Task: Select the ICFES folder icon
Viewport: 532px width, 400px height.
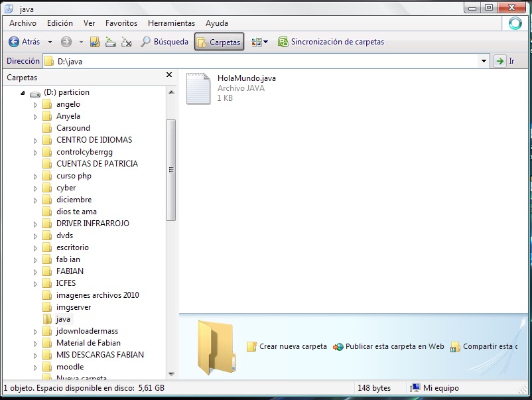Action: click(47, 283)
